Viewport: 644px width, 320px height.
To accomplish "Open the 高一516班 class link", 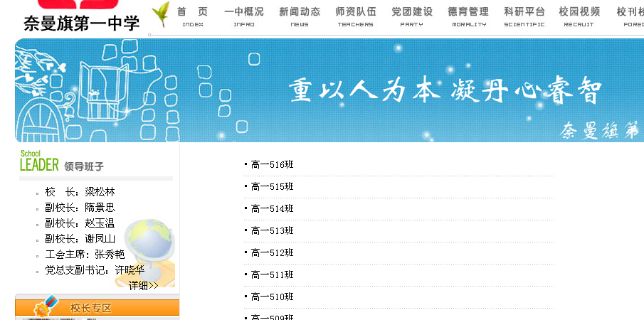I will pyautogui.click(x=273, y=165).
